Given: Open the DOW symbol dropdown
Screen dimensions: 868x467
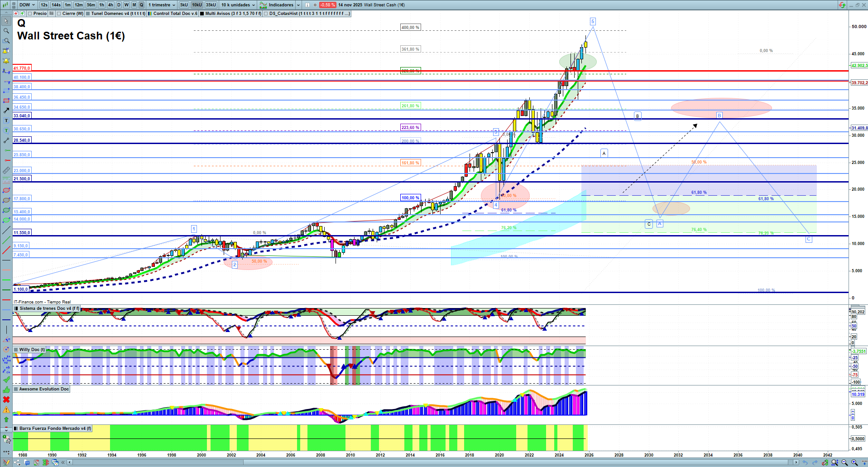Looking at the screenshot, I should [x=27, y=5].
